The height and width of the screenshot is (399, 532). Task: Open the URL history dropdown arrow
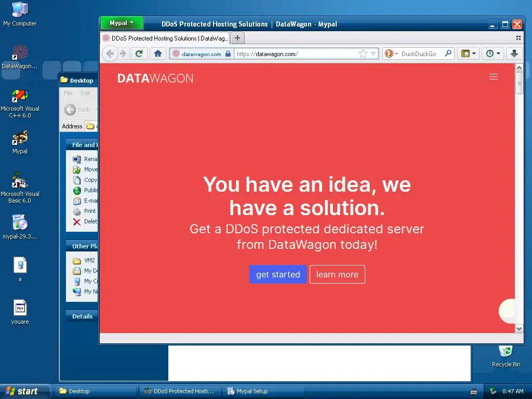pos(373,54)
